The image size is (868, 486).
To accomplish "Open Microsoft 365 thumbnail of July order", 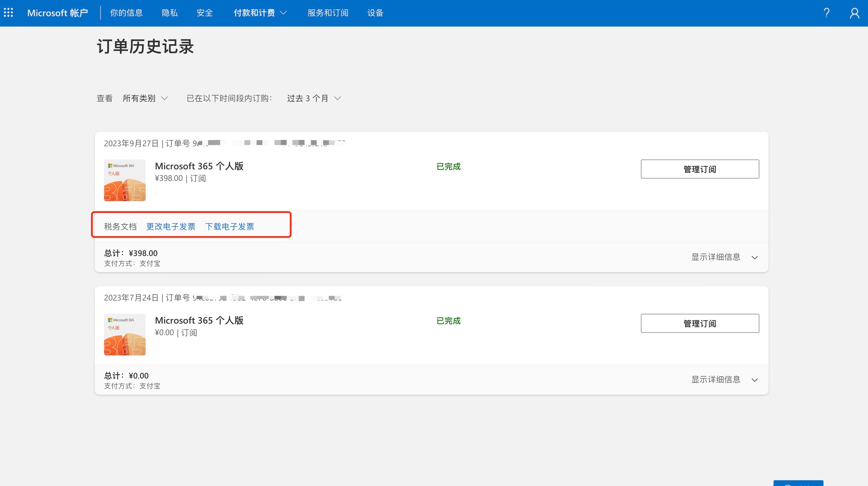I will (125, 335).
